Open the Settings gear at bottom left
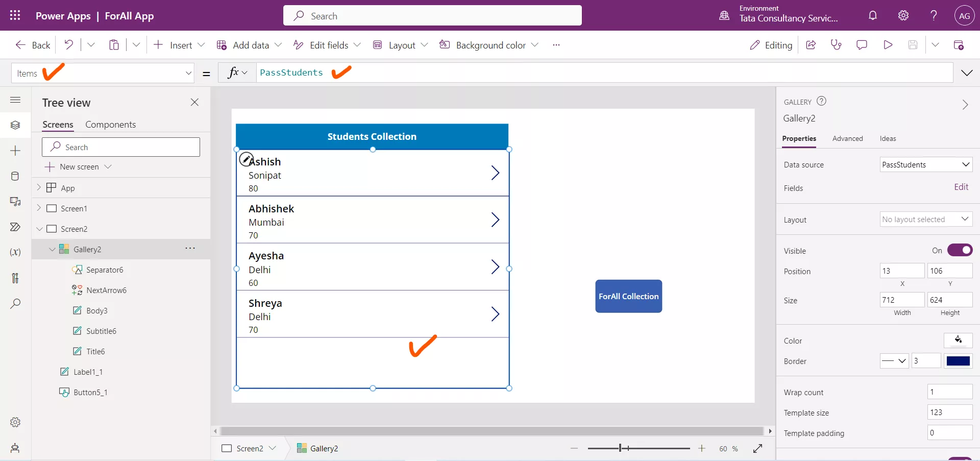Viewport: 980px width, 461px height. 15,422
